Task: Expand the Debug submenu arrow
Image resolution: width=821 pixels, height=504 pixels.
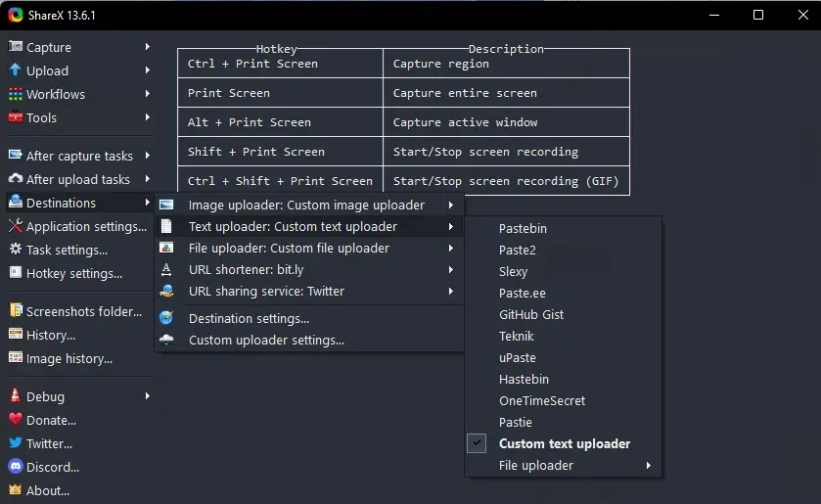Action: click(148, 396)
